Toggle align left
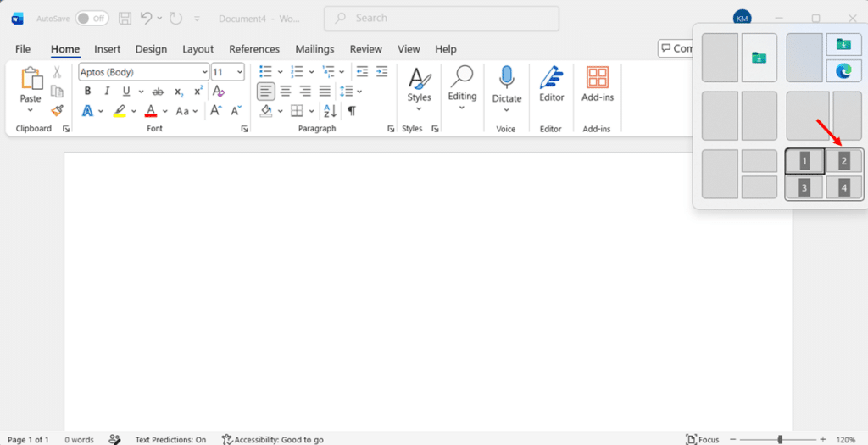Screen dimensions: 868x445 265,92
